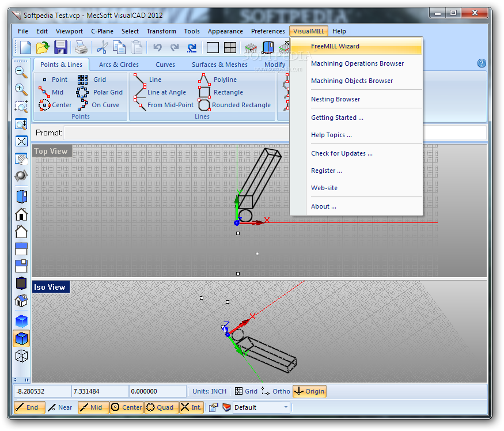Select the Line at Angle tool

click(160, 92)
